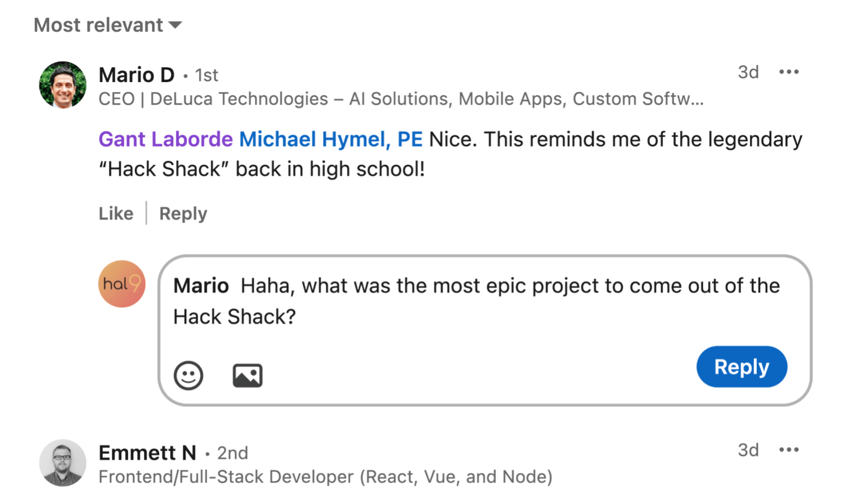This screenshot has height=504, width=858.
Task: Click Emmett N's profile picture
Action: click(x=63, y=463)
